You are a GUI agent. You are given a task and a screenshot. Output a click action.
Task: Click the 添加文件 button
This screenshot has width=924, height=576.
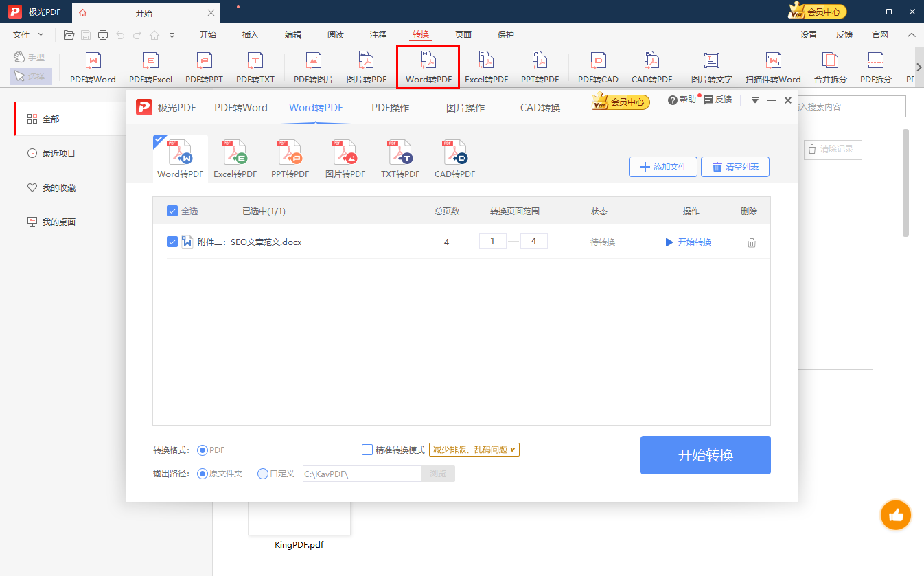pyautogui.click(x=662, y=166)
